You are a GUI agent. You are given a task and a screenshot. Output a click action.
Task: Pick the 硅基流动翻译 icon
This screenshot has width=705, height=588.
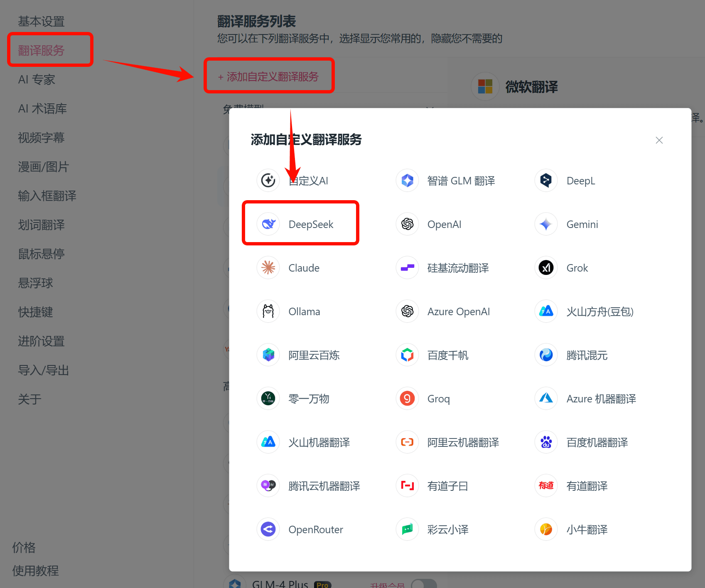pos(407,268)
